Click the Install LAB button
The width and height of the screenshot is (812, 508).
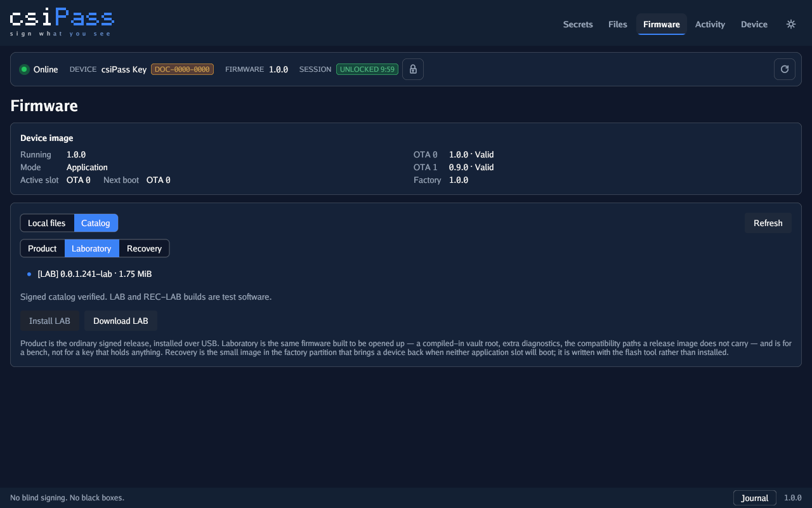(49, 321)
